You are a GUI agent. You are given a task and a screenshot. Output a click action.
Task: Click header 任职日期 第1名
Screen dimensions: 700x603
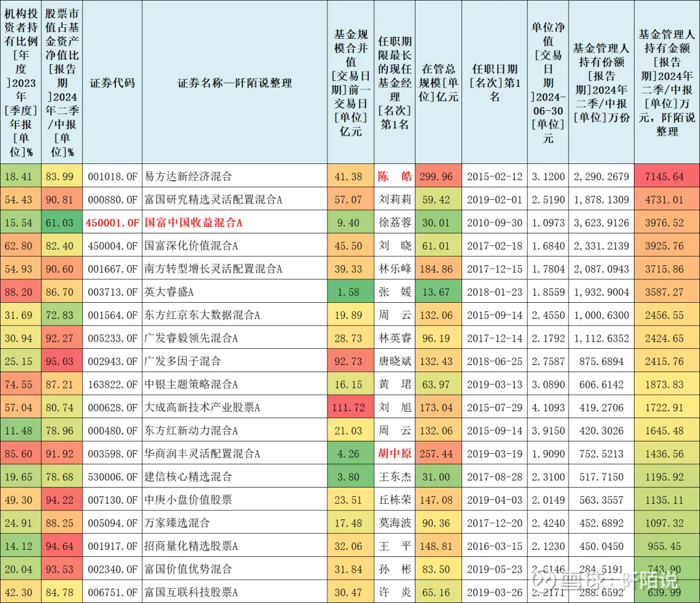point(495,82)
